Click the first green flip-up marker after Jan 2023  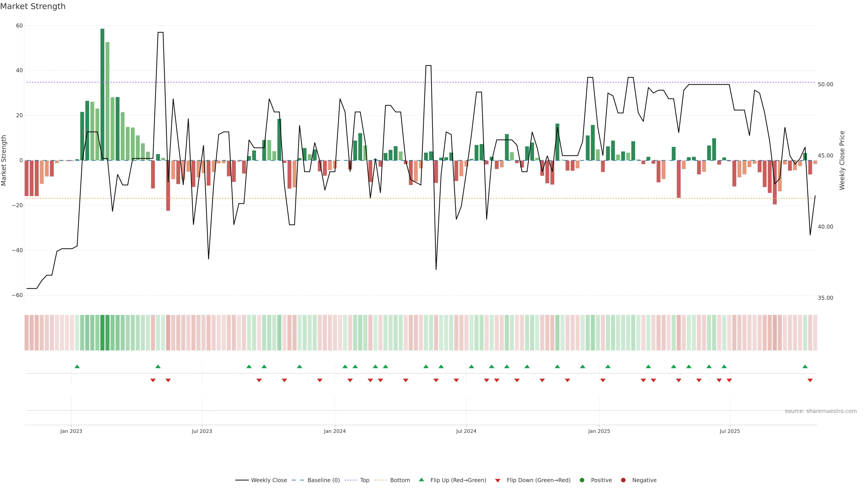tap(77, 366)
